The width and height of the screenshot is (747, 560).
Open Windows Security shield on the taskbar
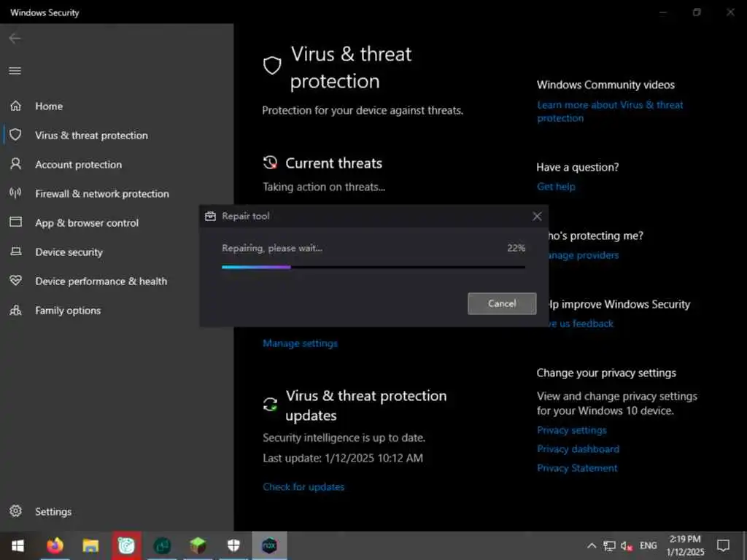233,545
